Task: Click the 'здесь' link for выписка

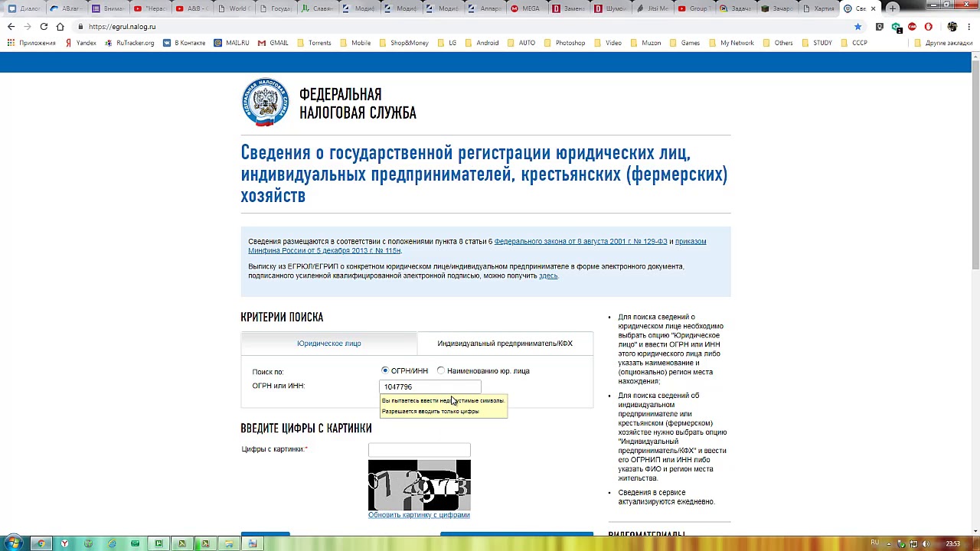Action: point(548,275)
